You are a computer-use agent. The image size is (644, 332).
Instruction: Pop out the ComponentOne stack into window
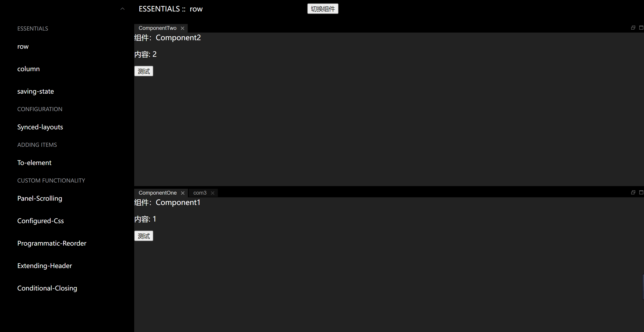point(633,192)
